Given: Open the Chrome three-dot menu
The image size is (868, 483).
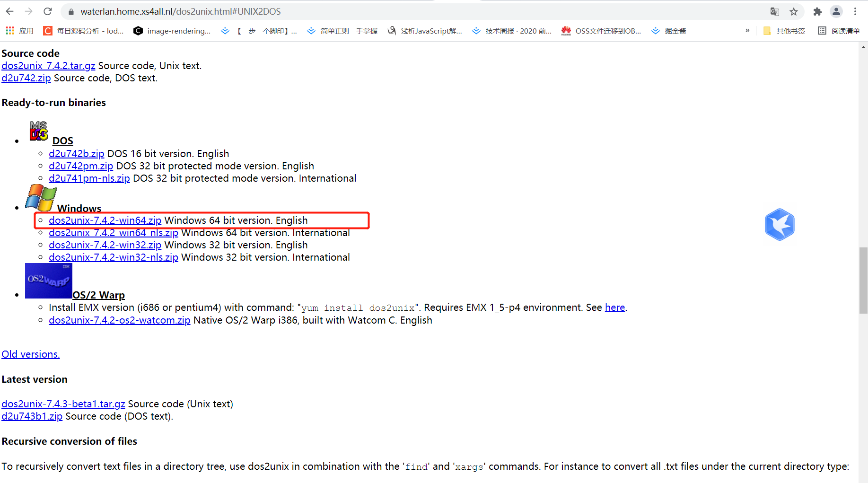Looking at the screenshot, I should tap(856, 11).
